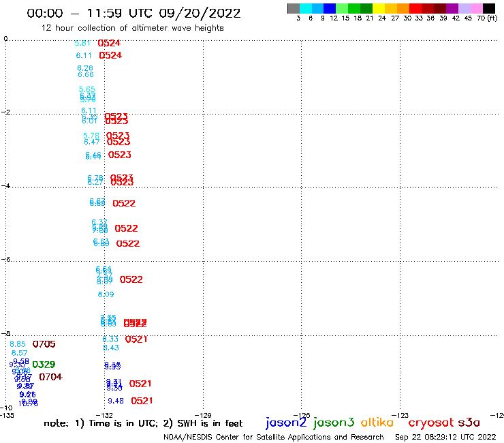Image resolution: width=504 pixels, height=443 pixels.
Task: Click the '5.65' wave height value
Action: [87, 89]
